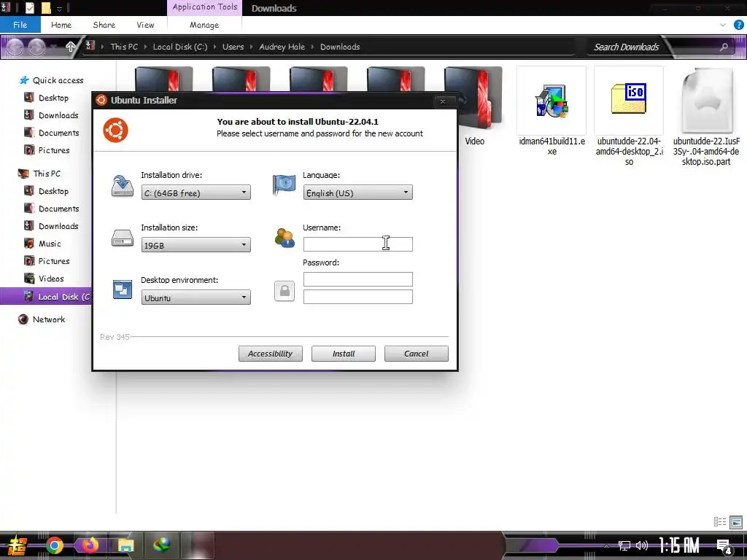Launch Google Chrome from the taskbar
Viewport: 747px width, 560px height.
click(54, 545)
